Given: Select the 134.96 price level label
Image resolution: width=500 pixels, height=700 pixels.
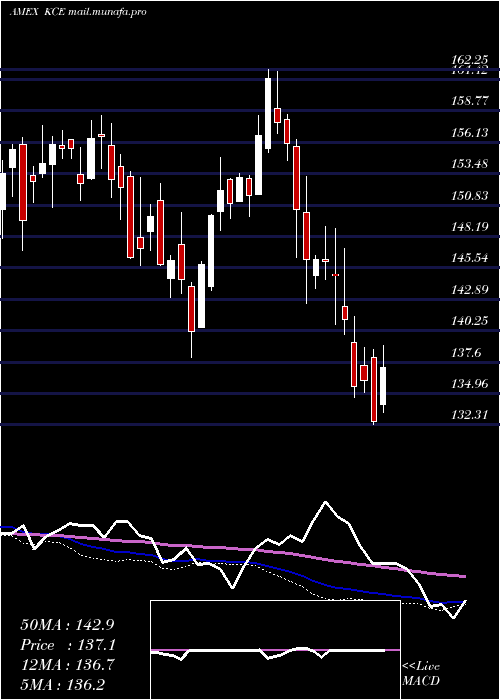Looking at the screenshot, I should click(x=470, y=384).
